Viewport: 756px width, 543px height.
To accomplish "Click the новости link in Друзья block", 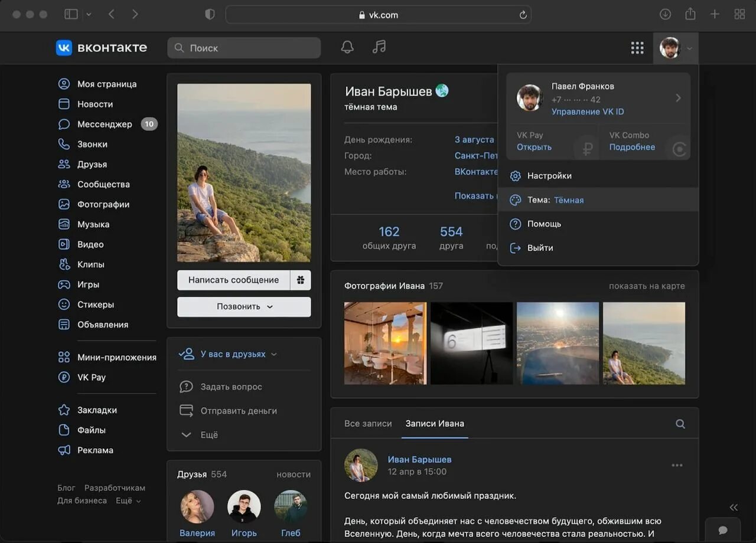I will point(294,474).
